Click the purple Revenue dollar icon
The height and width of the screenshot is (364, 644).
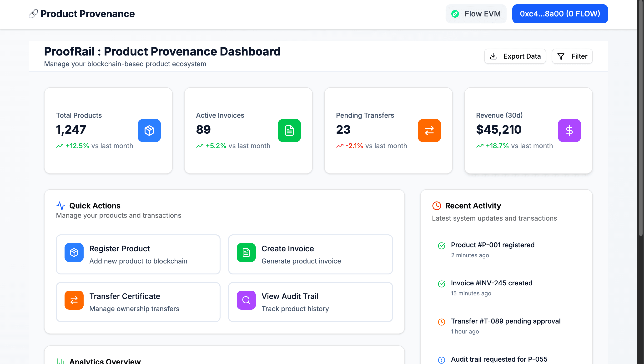(569, 131)
